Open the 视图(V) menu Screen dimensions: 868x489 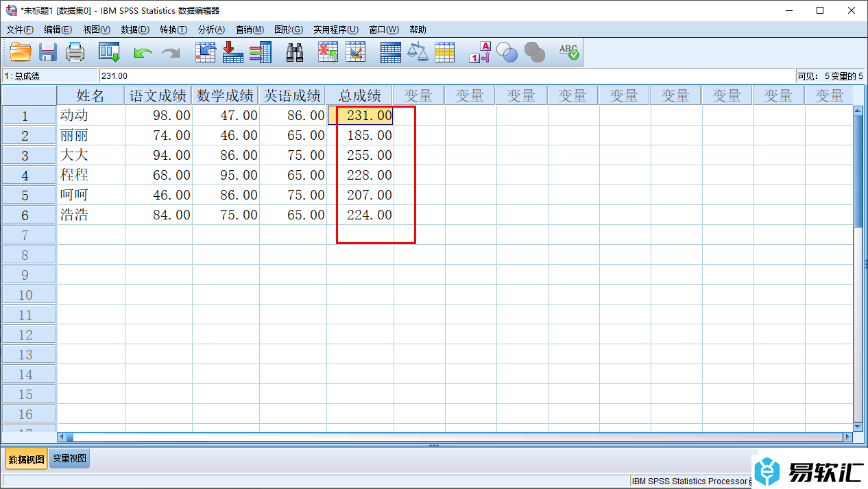click(97, 29)
